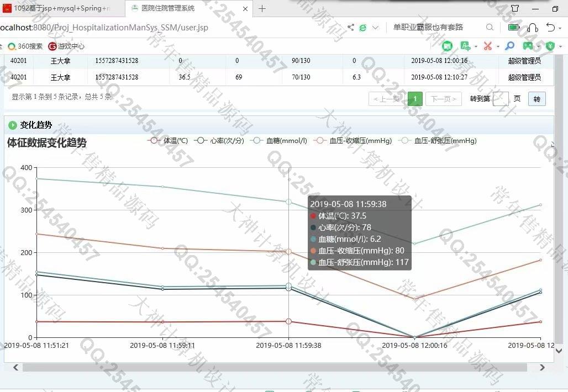
Task: Click the search magnifier icon
Action: tap(490, 27)
